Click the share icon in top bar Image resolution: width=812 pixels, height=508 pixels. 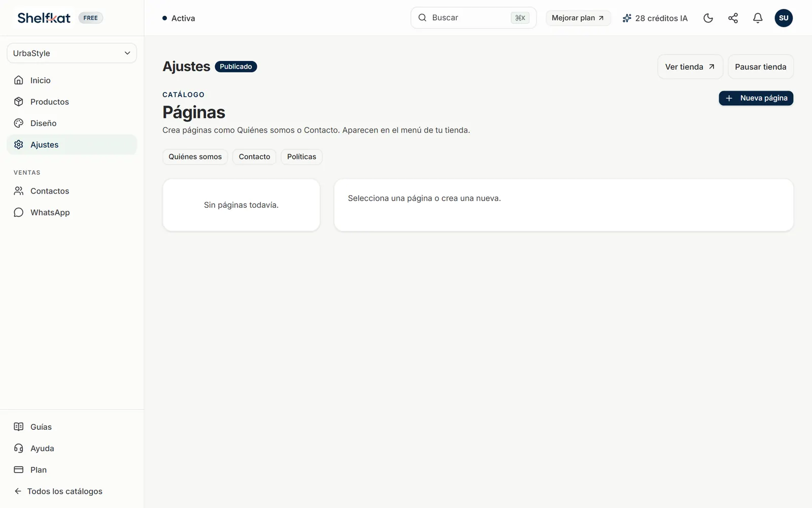click(x=733, y=18)
